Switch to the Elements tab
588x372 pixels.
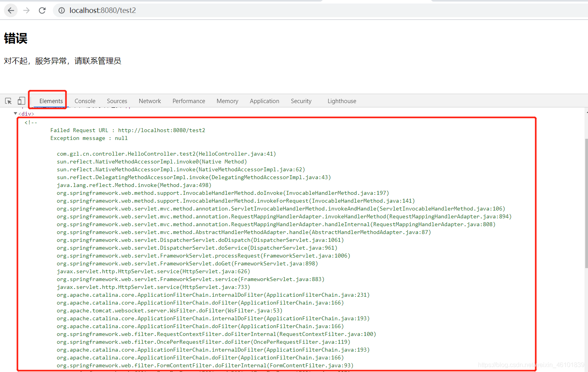tap(51, 101)
